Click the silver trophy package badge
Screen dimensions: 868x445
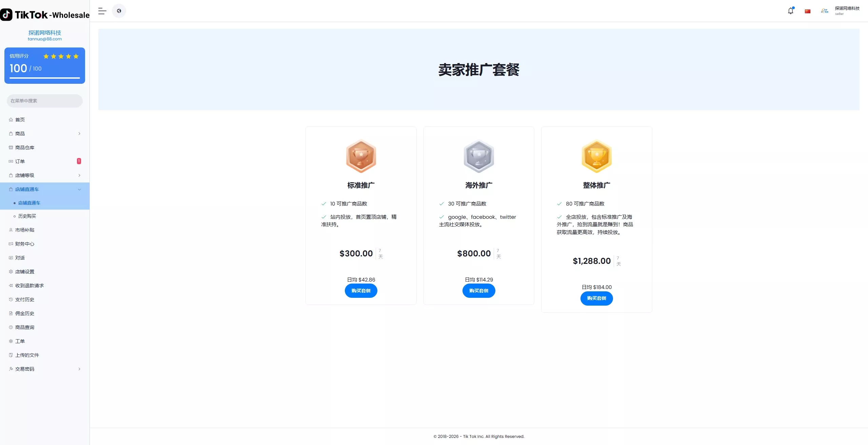pyautogui.click(x=478, y=156)
